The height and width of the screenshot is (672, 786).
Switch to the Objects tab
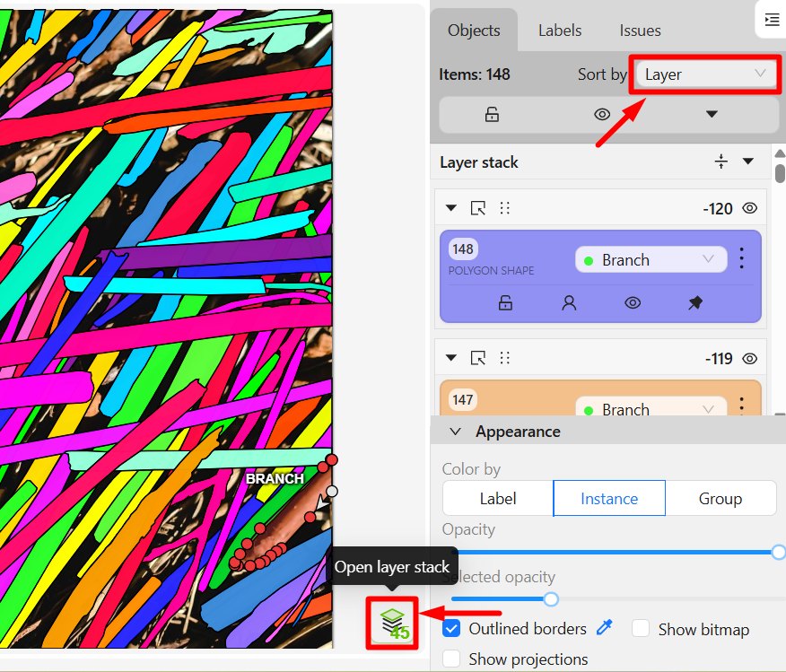(474, 31)
